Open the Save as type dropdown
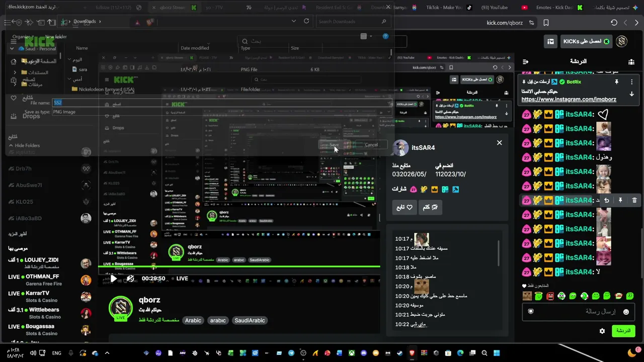The width and height of the screenshot is (644, 362). click(221, 112)
